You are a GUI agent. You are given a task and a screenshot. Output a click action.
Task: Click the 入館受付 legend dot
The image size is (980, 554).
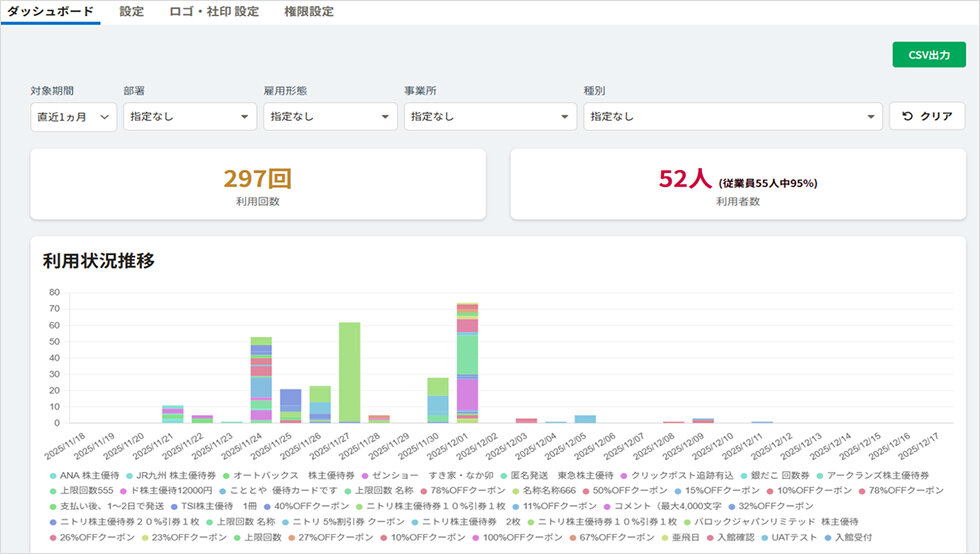tap(826, 537)
